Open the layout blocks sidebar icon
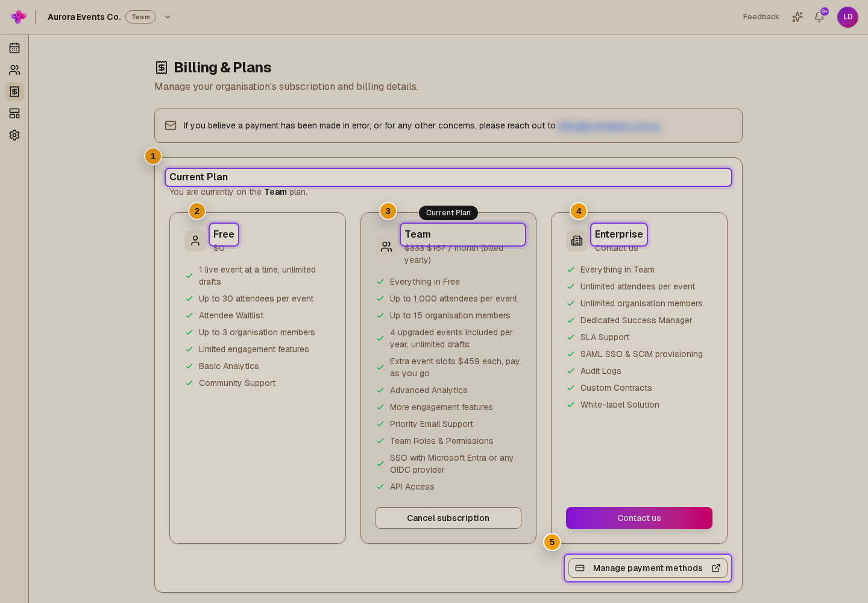Viewport: 868px width, 603px height. tap(14, 113)
